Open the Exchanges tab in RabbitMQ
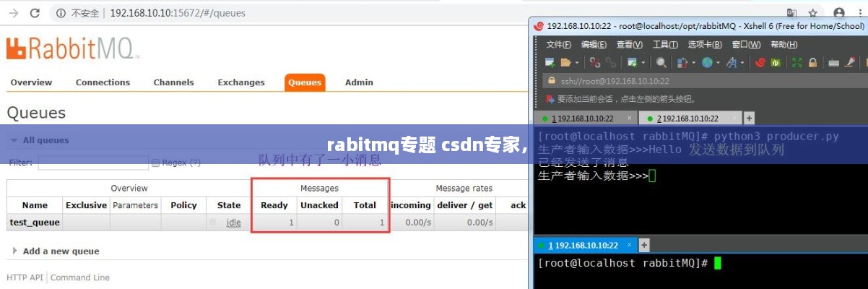868x289 pixels. coord(241,82)
